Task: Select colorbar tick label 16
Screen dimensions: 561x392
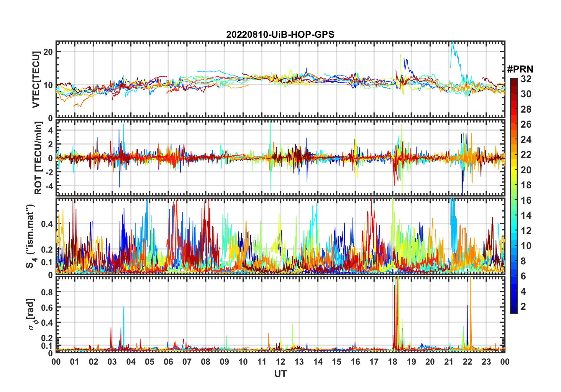Action: 526,200
